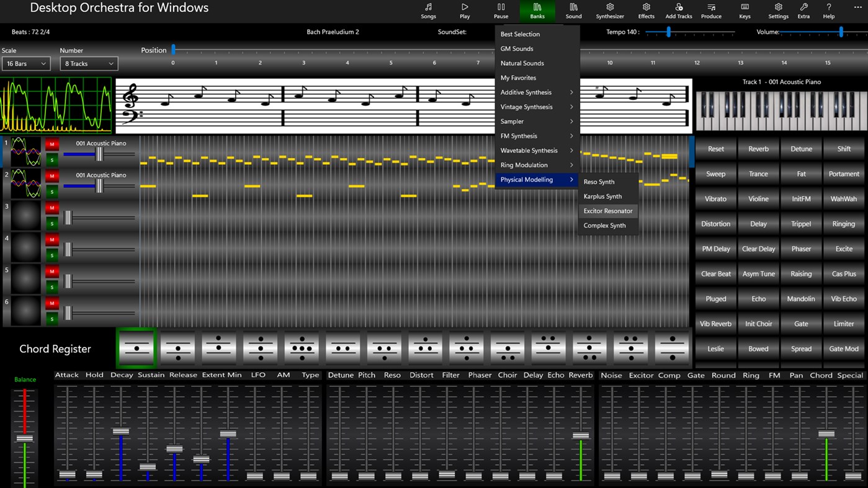Open the Number dropdown showing 8 Tracks

[x=88, y=63]
